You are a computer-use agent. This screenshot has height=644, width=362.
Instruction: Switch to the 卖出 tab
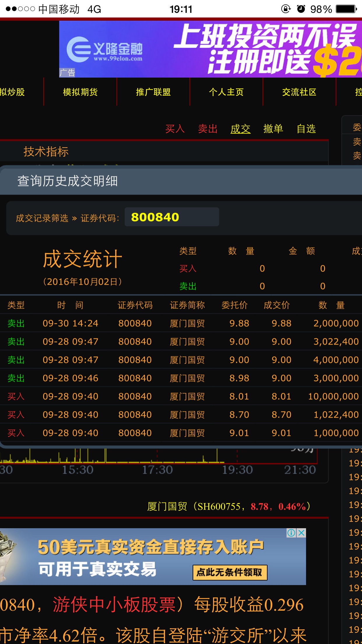[208, 129]
